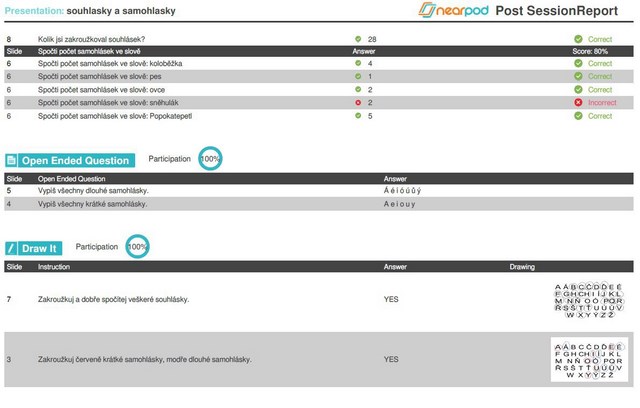
Task: Click the Correct status icon for Popokatepetl
Action: (578, 116)
